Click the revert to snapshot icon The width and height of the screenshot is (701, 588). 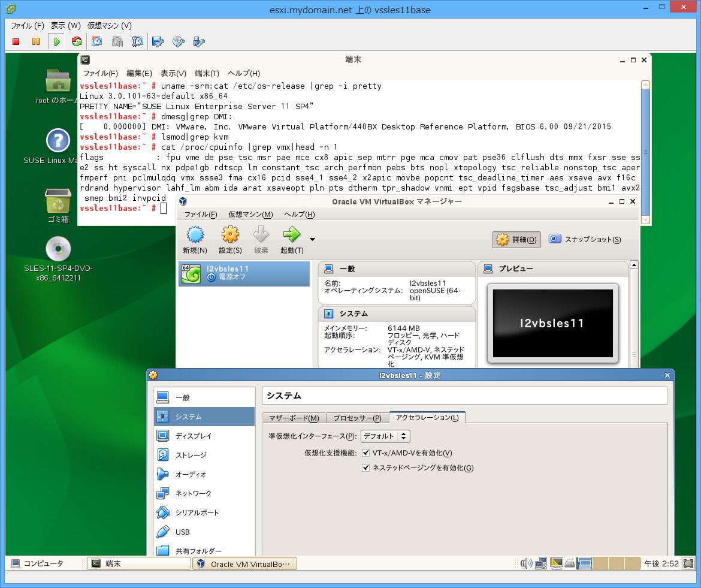pos(117,41)
